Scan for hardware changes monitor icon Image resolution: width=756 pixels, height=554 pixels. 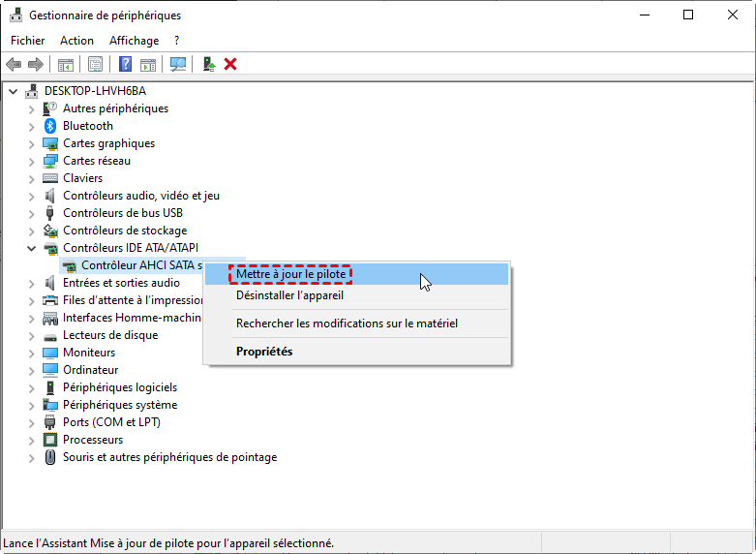(178, 64)
